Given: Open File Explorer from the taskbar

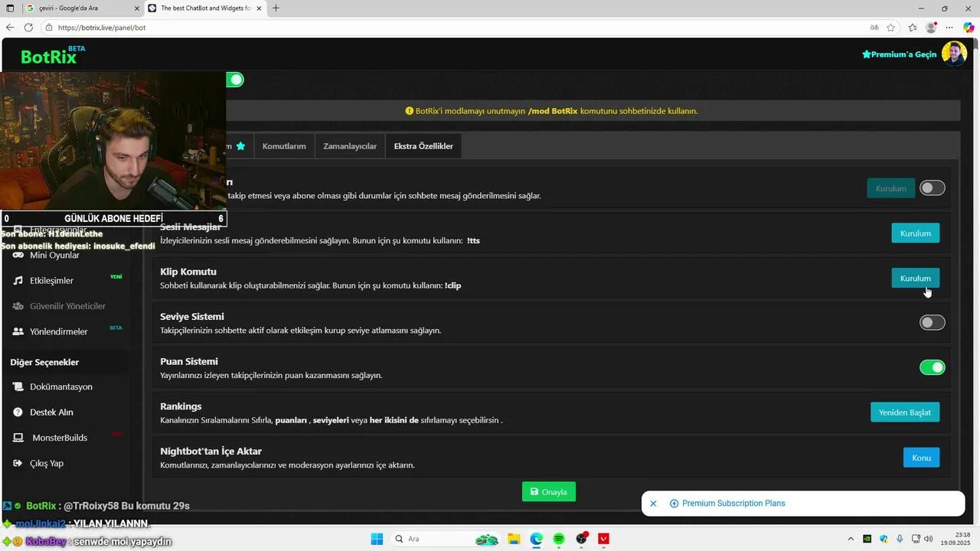Looking at the screenshot, I should coord(514,539).
